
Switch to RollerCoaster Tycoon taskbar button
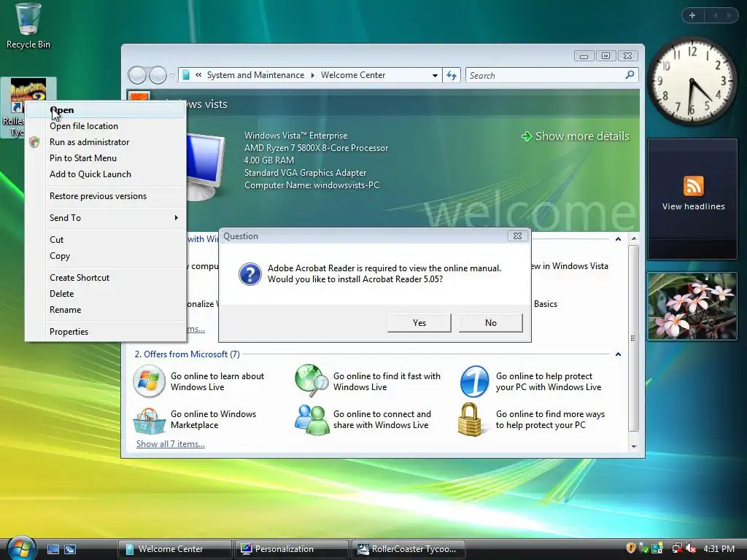tap(409, 549)
